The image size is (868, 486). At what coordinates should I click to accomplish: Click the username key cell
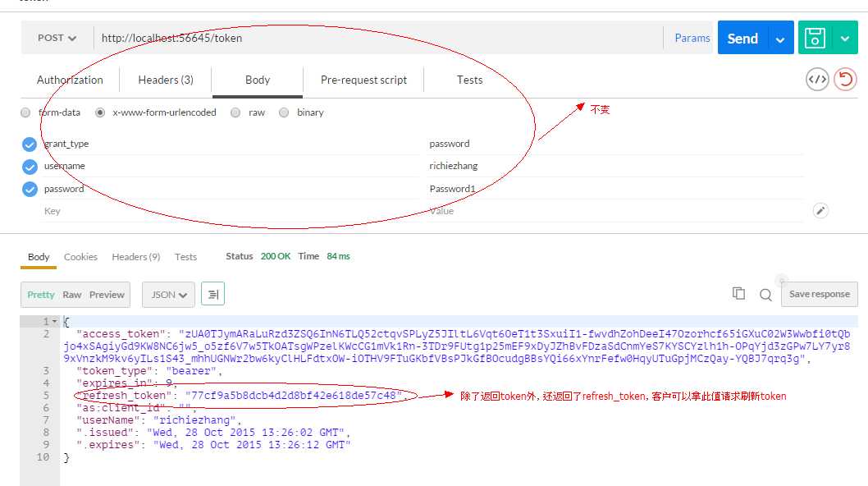pyautogui.click(x=230, y=166)
